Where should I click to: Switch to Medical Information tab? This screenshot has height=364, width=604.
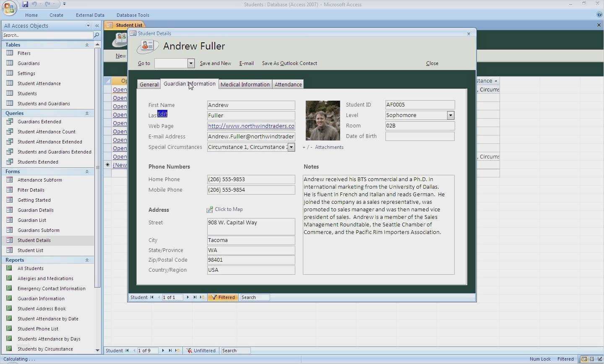click(x=245, y=84)
